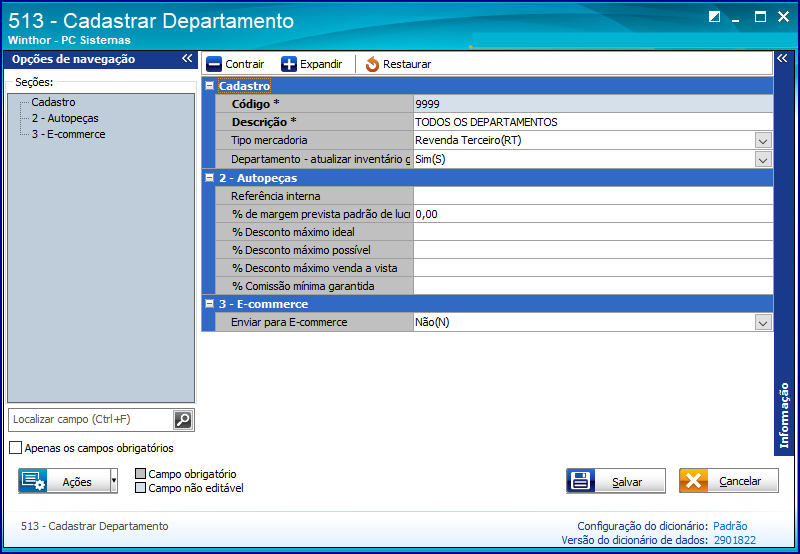800x554 pixels.
Task: Click the Padrão dictionary configuration link
Action: coord(730,526)
